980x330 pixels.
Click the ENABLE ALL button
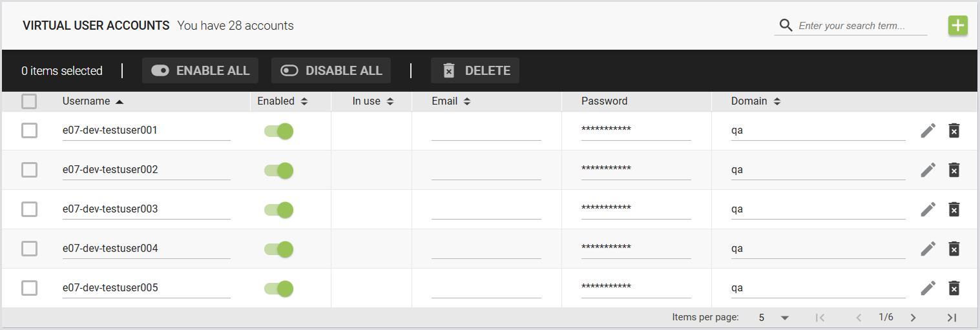tap(200, 71)
